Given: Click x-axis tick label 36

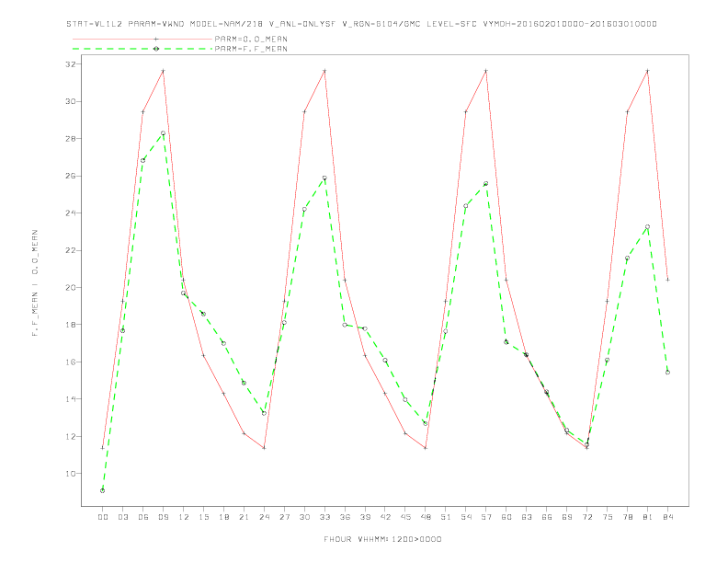Looking at the screenshot, I should pos(345,517).
